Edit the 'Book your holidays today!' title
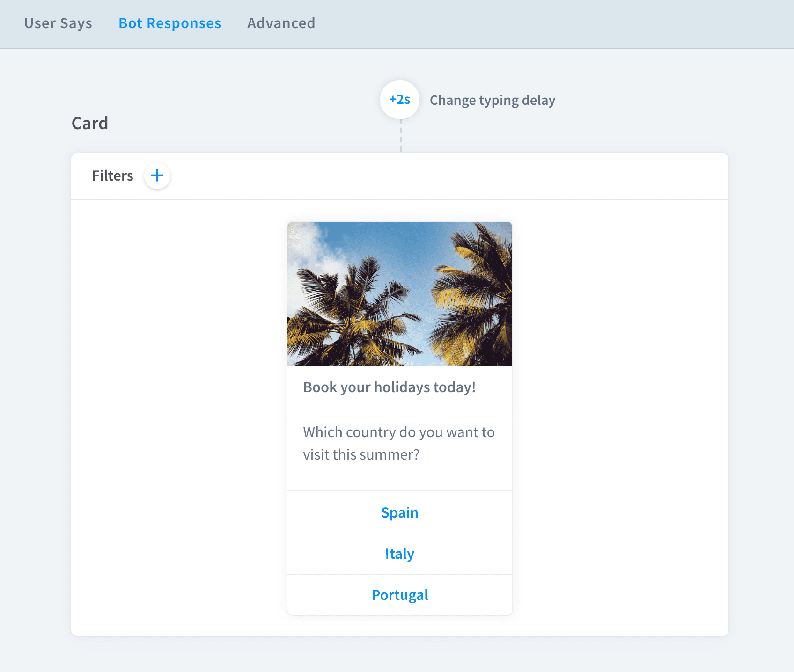 click(x=390, y=387)
